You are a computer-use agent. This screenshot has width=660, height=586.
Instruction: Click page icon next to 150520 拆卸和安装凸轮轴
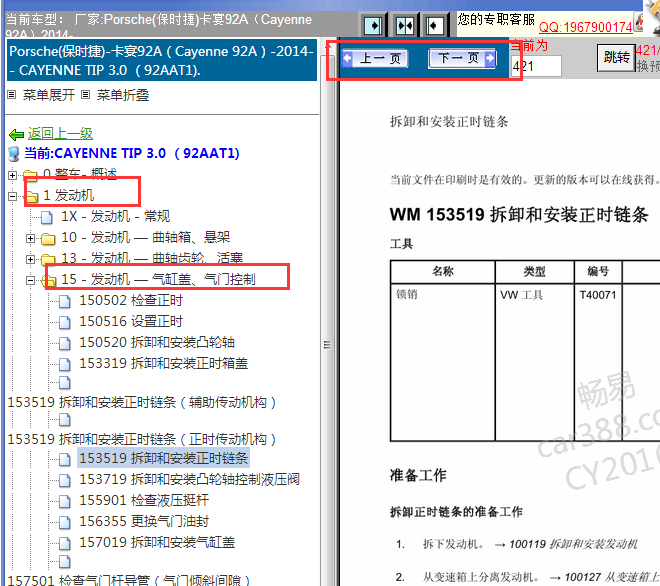click(64, 344)
